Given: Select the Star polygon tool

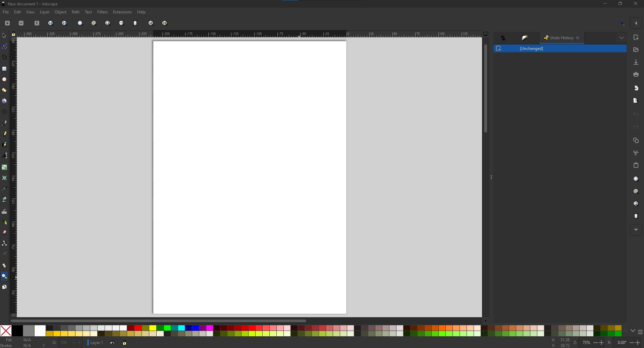Looking at the screenshot, I should pos(4,90).
